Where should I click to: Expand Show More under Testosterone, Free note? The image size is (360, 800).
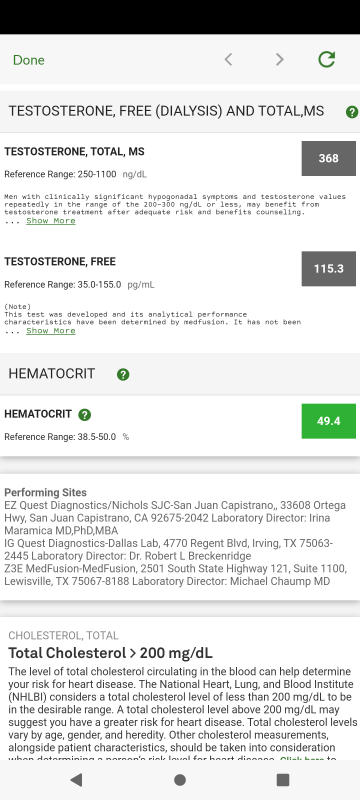pos(51,331)
